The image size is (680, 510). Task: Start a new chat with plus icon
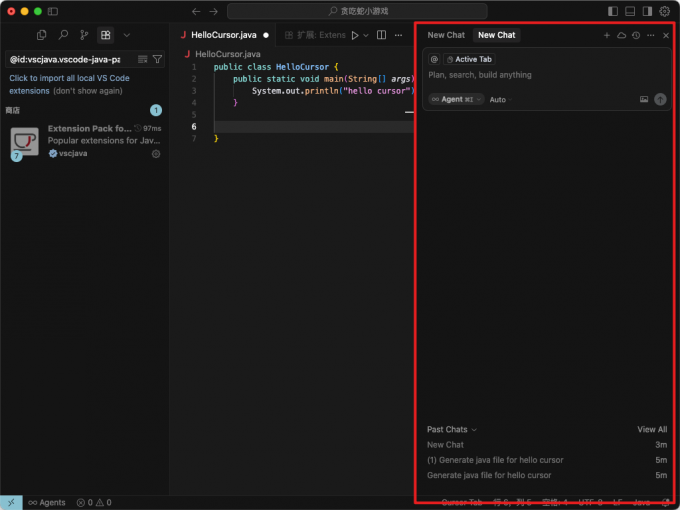(606, 35)
